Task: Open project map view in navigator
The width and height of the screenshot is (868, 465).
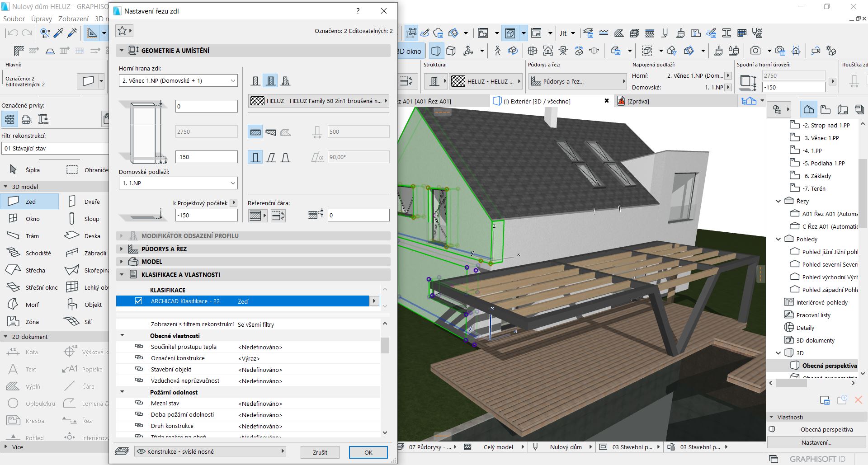Action: [x=809, y=109]
